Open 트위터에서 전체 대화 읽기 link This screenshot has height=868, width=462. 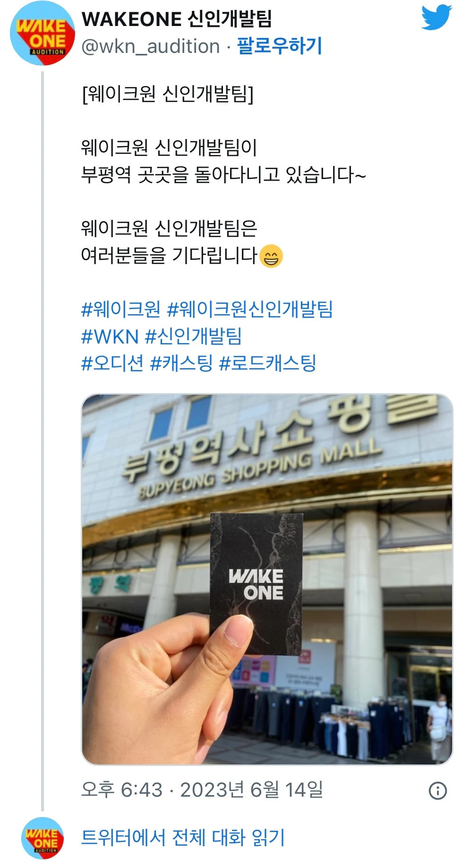click(183, 837)
